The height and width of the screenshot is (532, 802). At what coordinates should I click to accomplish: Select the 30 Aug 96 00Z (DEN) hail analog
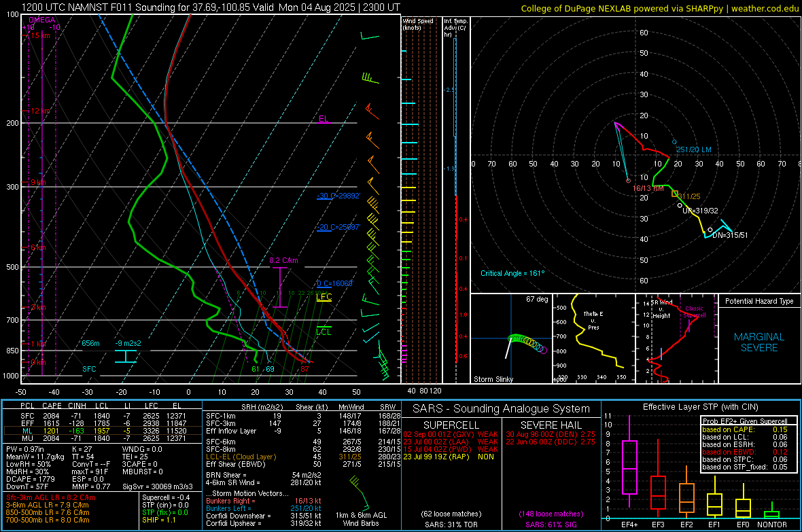[x=551, y=434]
